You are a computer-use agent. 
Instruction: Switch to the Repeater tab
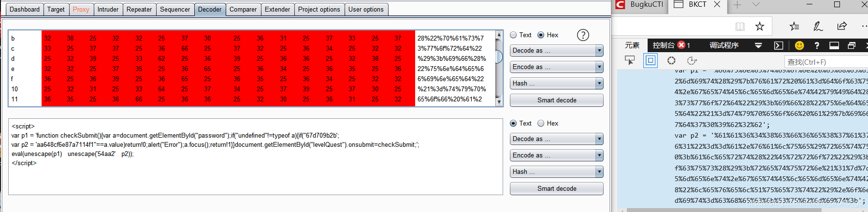139,9
